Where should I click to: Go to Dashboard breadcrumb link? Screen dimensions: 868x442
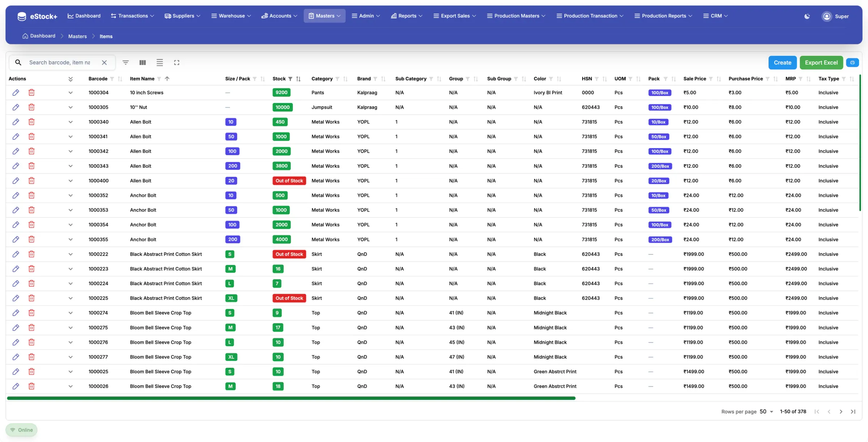coord(39,36)
